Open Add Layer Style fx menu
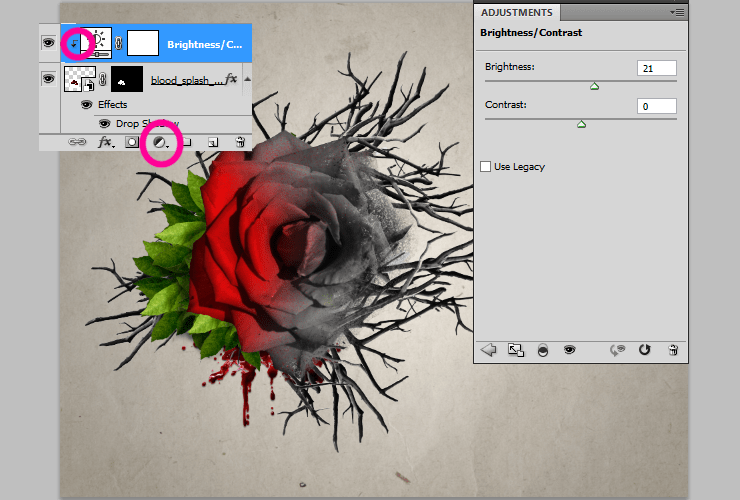The height and width of the screenshot is (500, 740). 106,142
